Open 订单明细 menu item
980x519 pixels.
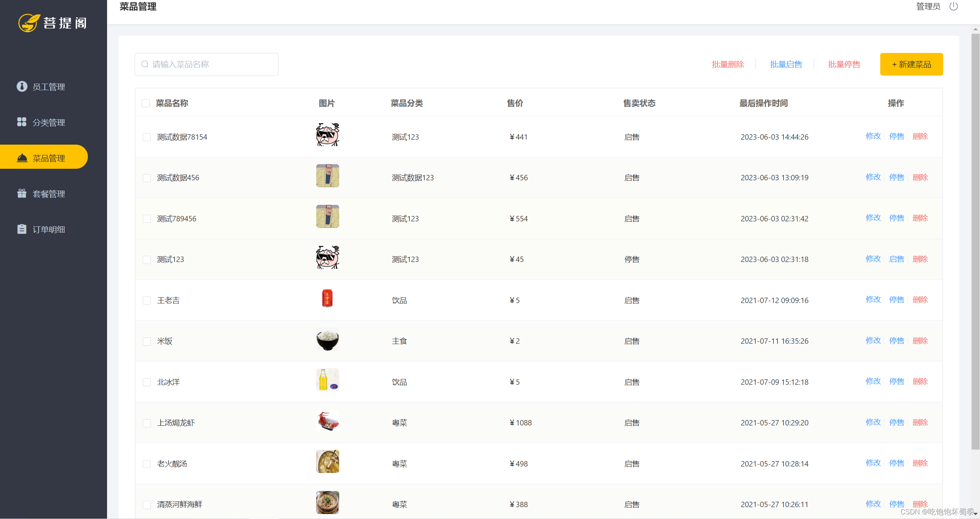tap(49, 229)
